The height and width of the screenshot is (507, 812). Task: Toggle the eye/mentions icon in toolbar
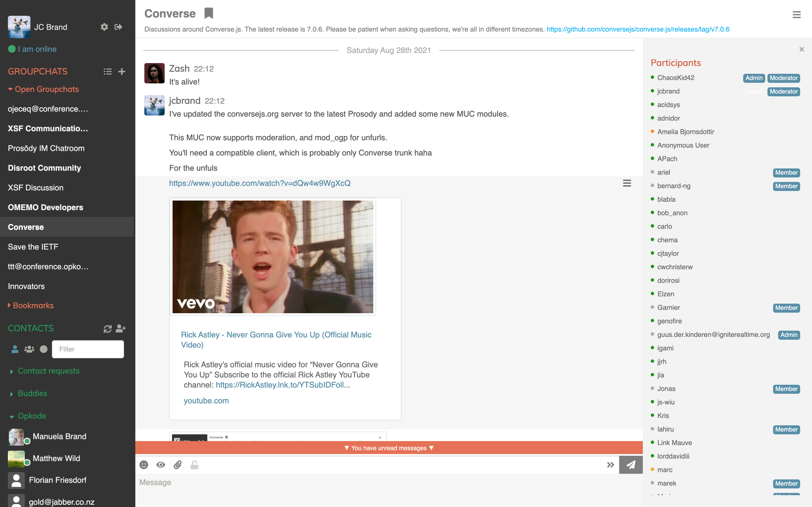pyautogui.click(x=160, y=465)
